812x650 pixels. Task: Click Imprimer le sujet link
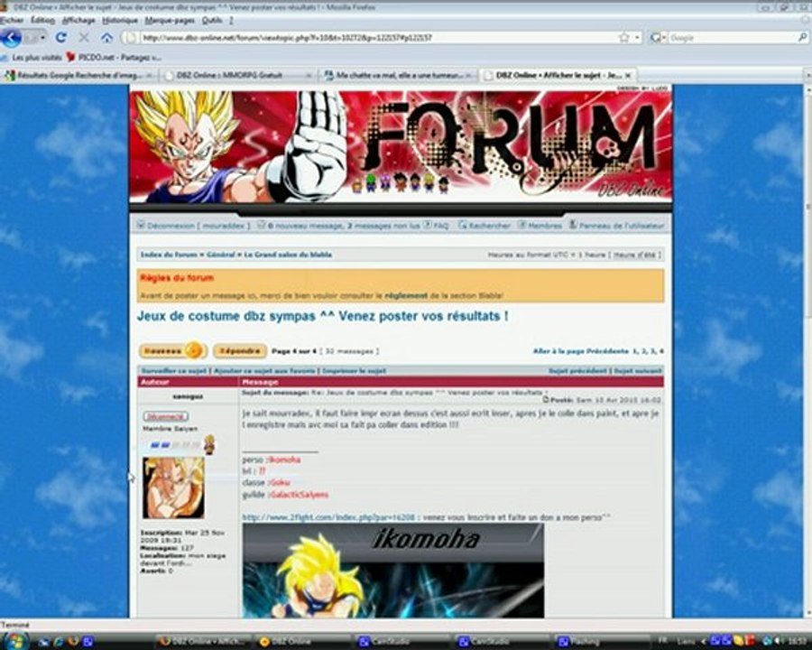point(354,371)
